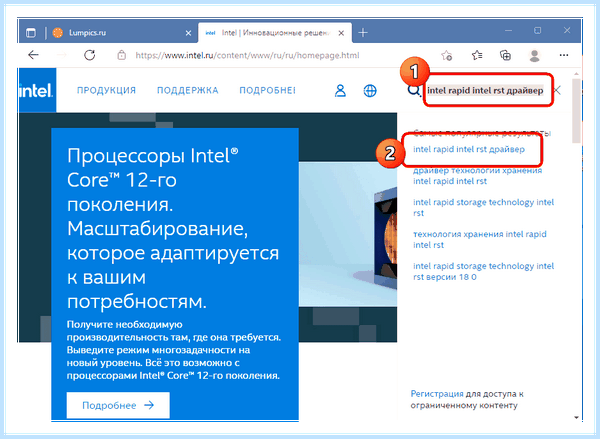Select the Intel tab

[276, 33]
